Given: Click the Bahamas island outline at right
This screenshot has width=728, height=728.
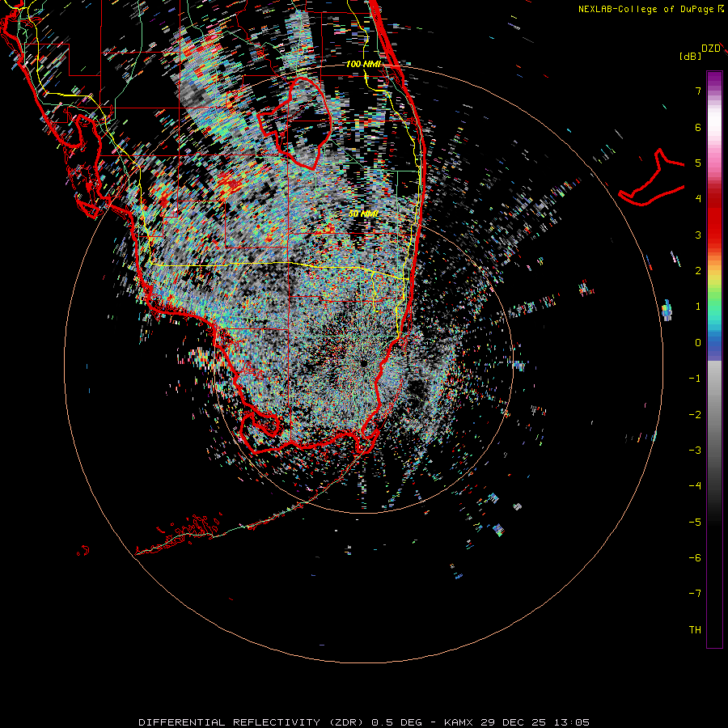Looking at the screenshot, I should (x=652, y=177).
